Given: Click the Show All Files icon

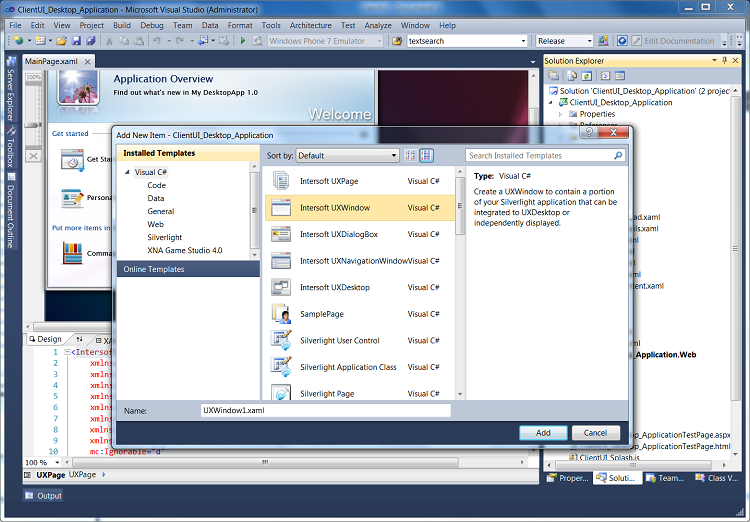Looking at the screenshot, I should [x=572, y=76].
